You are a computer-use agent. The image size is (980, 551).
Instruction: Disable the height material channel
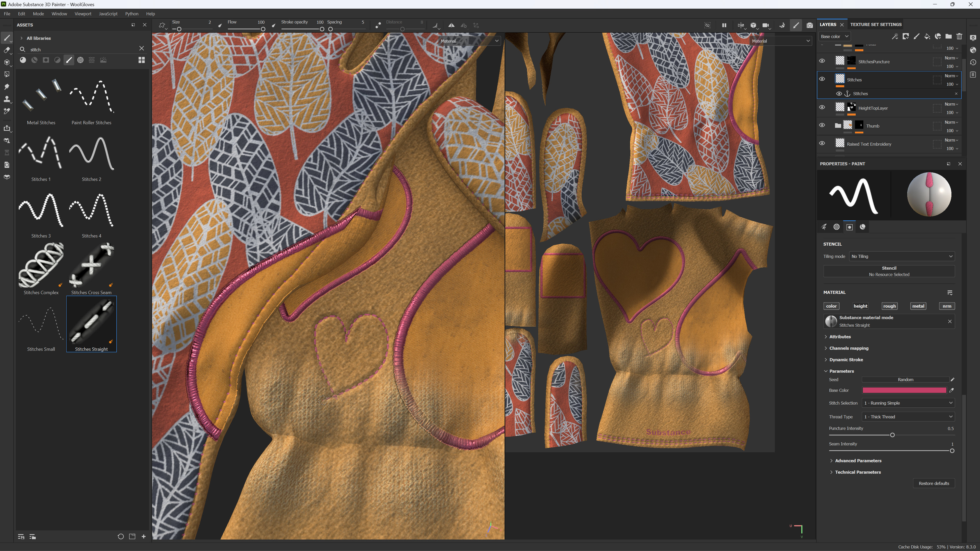tap(860, 306)
